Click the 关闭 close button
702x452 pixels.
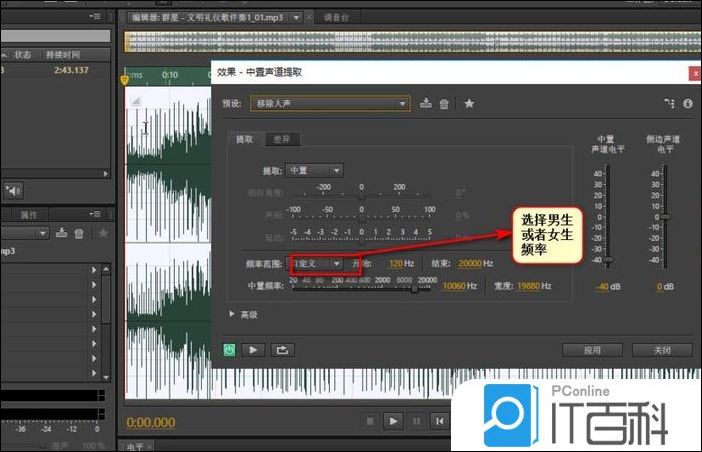pyautogui.click(x=661, y=350)
